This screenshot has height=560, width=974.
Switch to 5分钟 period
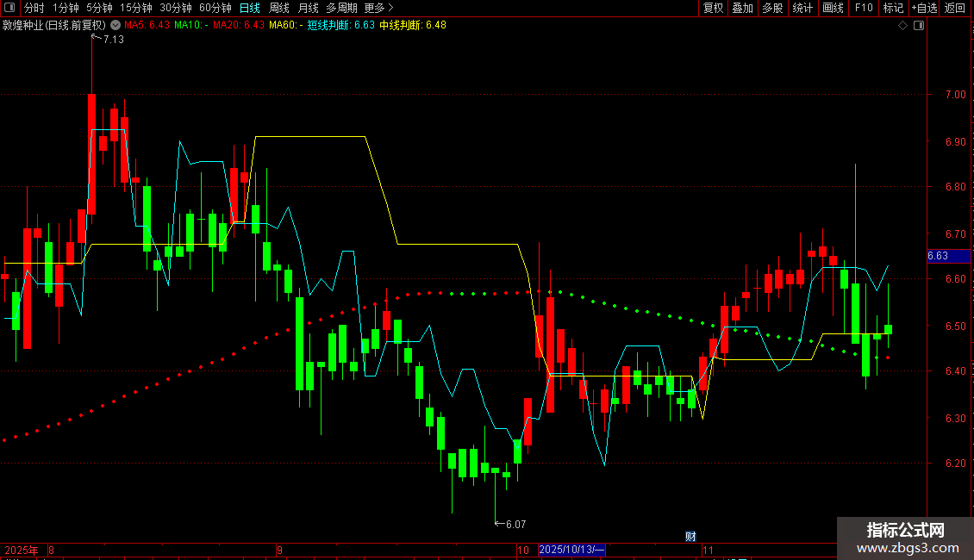point(99,8)
